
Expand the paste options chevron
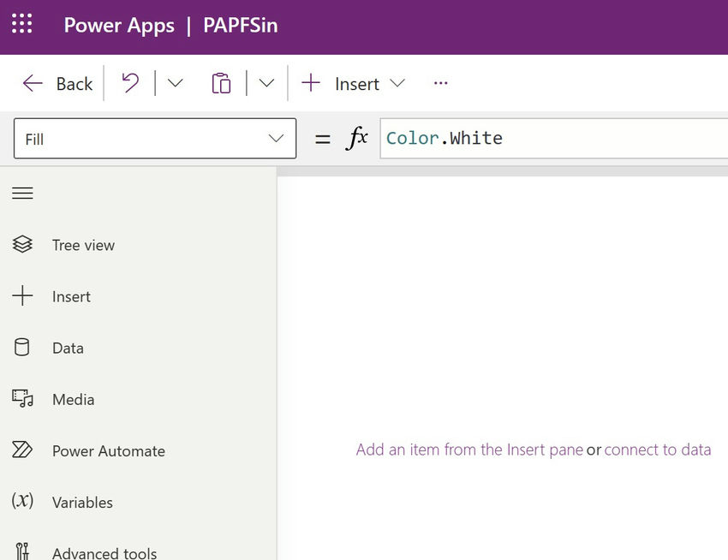point(266,83)
